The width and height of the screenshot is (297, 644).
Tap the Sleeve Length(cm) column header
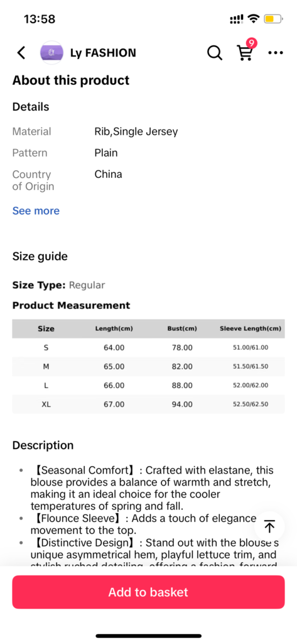point(251,328)
